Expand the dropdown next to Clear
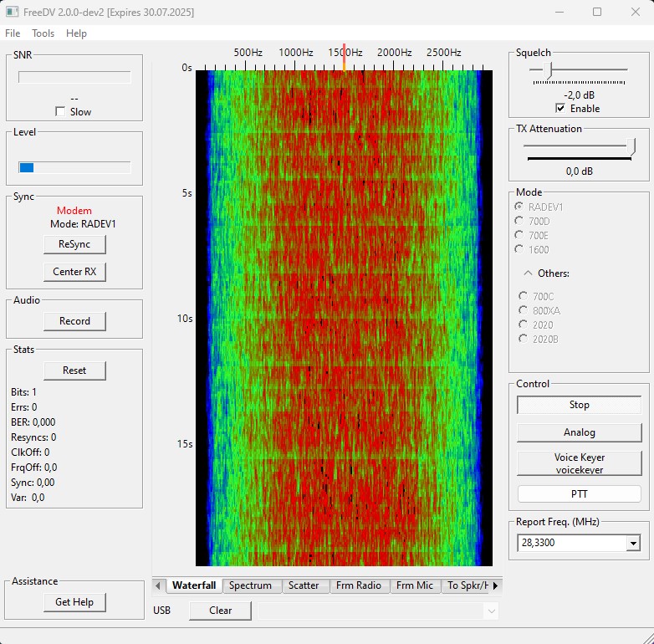Screen dimensions: 654x644 coord(490,611)
